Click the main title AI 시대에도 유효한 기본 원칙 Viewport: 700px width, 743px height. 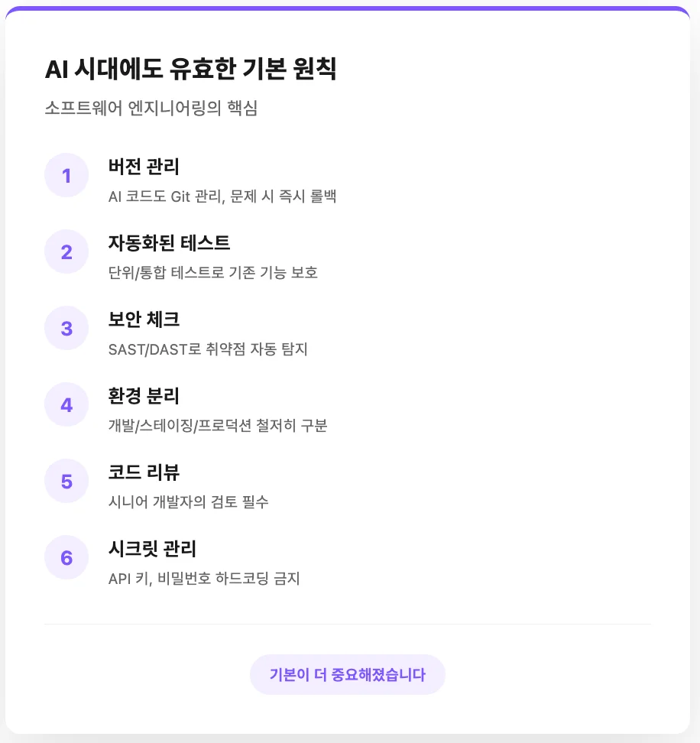pyautogui.click(x=190, y=70)
